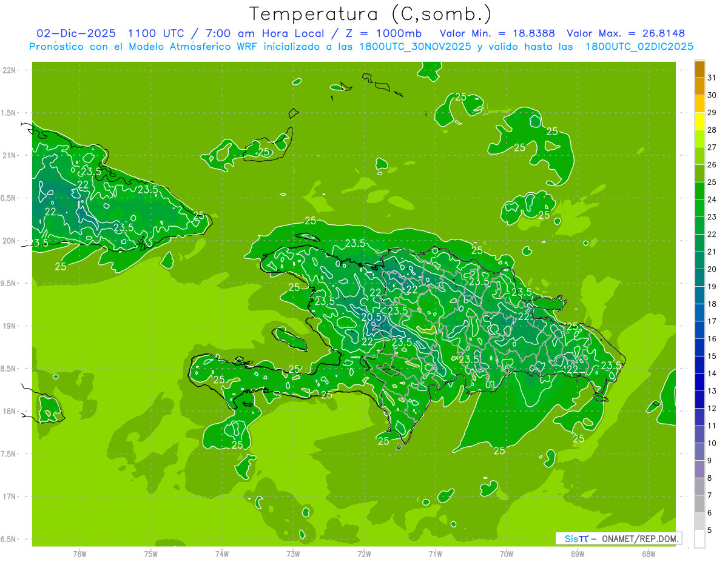The image size is (728, 562).
Task: Click the color bar value "28"
Action: click(712, 130)
